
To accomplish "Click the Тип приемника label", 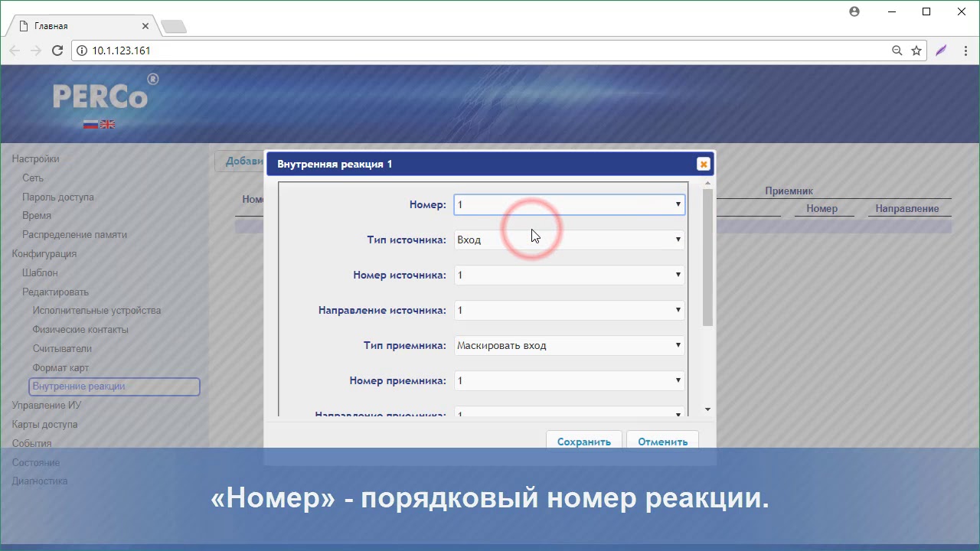I will (x=404, y=345).
